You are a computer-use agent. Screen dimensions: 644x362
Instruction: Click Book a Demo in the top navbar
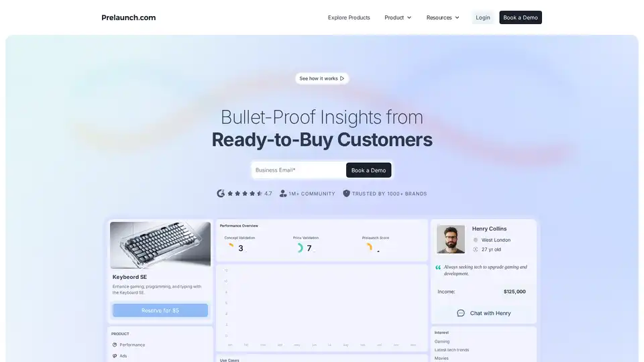[x=521, y=17]
